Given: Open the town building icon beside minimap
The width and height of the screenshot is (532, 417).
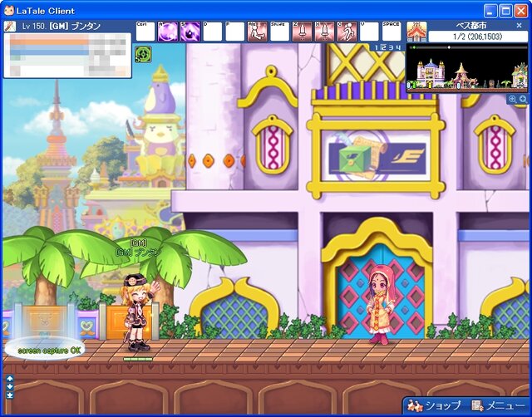Looking at the screenshot, I should (x=416, y=32).
